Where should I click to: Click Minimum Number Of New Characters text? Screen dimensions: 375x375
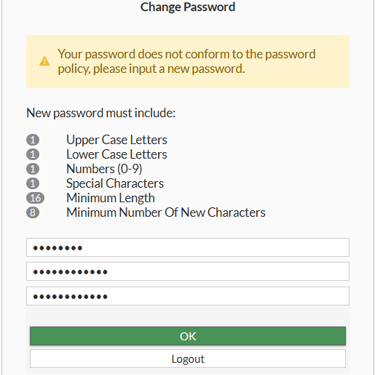166,212
